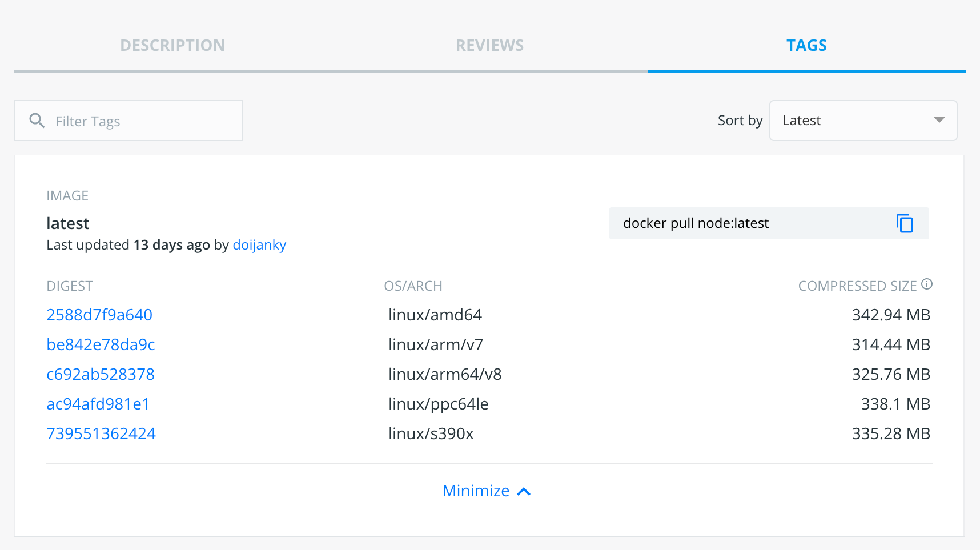The image size is (980, 550).
Task: Click the 342.94 MB size value
Action: click(x=891, y=315)
